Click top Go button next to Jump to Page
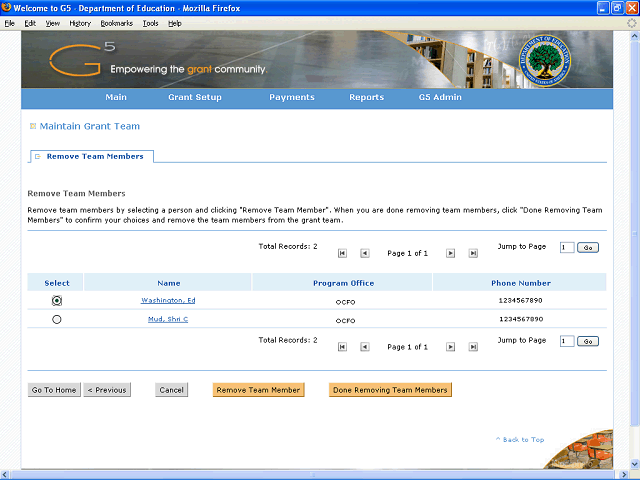640x480 pixels. pos(588,248)
